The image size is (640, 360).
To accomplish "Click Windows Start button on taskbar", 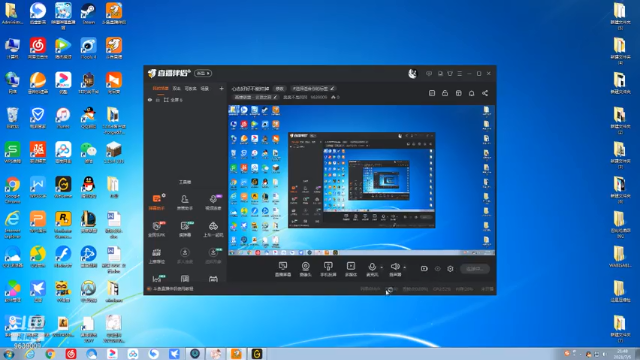I will 9,354.
